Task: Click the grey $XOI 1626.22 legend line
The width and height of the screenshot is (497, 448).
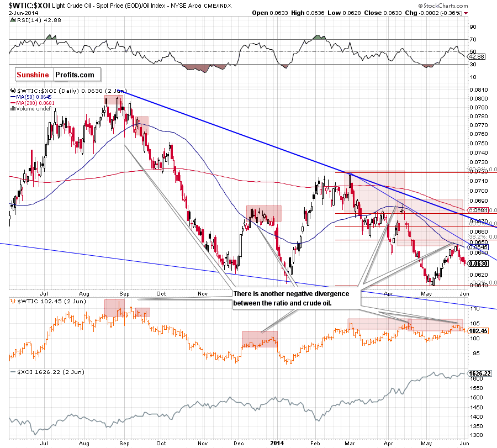Action: 47,372
